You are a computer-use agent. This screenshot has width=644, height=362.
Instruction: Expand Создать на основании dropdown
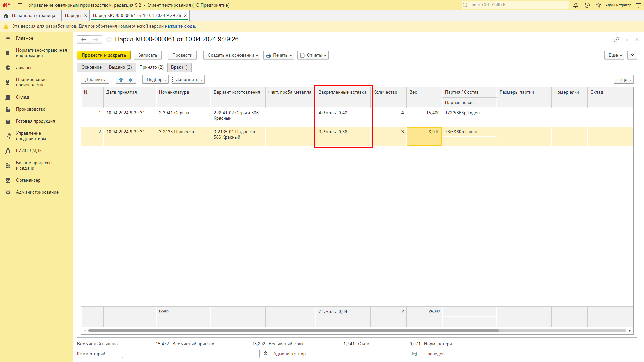[x=232, y=55]
